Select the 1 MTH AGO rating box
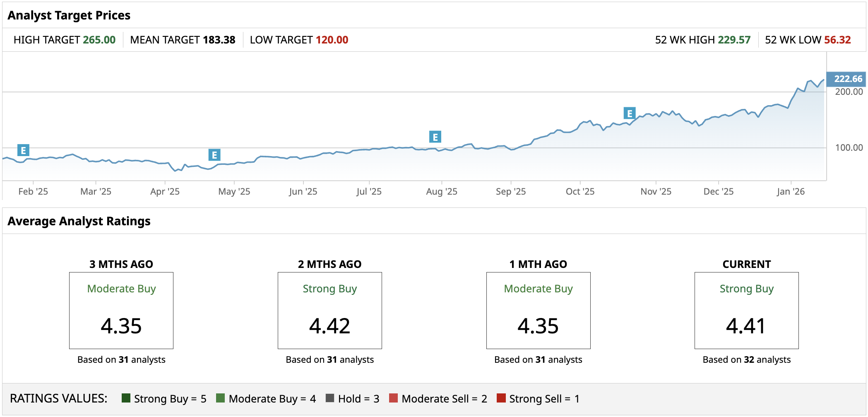The image size is (868, 417). (x=538, y=311)
